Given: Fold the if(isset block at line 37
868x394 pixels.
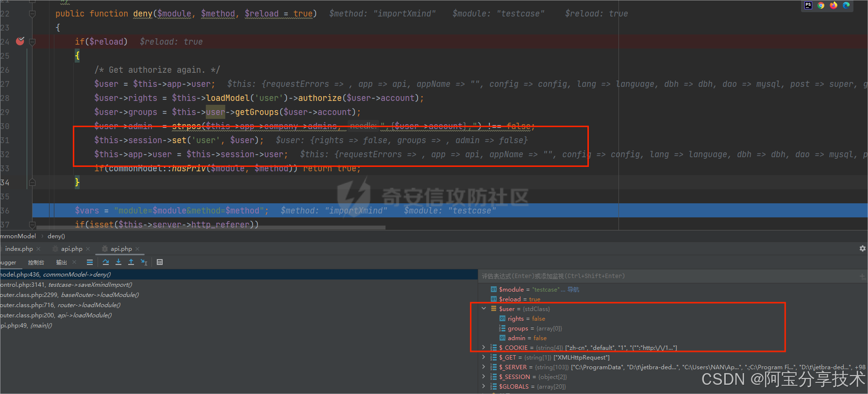Looking at the screenshot, I should click(32, 225).
